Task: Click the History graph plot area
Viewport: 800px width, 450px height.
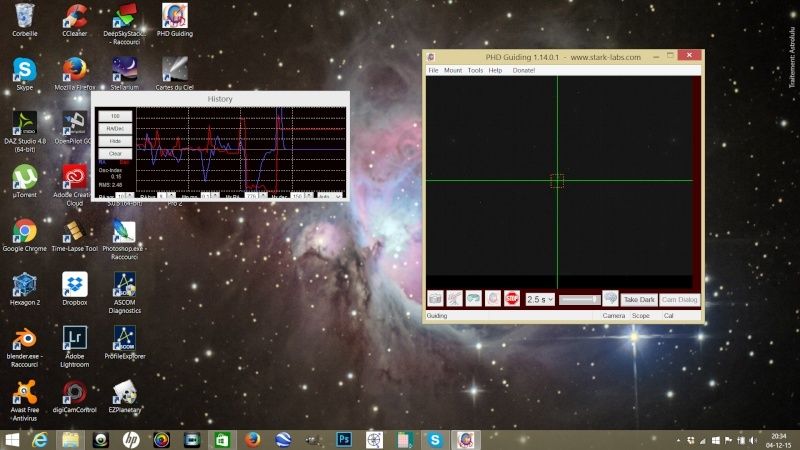Action: [241, 150]
